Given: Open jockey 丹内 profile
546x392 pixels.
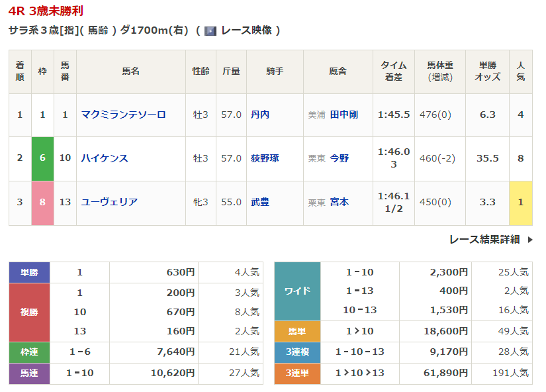Looking at the screenshot, I should 260,115.
